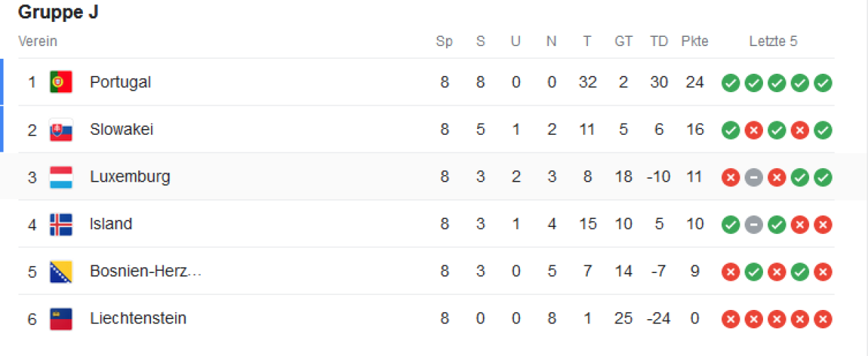Click the Portugal flag icon

coord(61,82)
